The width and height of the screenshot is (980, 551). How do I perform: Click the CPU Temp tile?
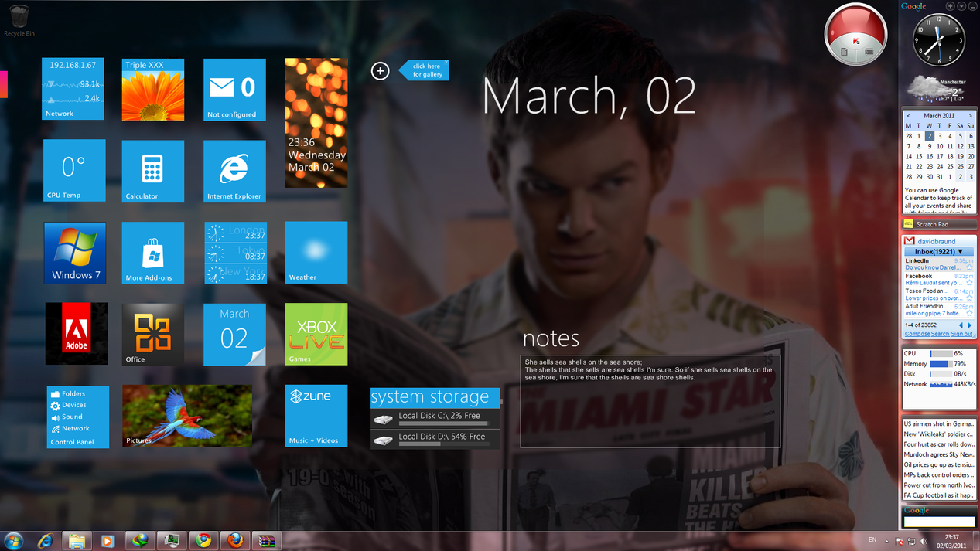point(74,170)
